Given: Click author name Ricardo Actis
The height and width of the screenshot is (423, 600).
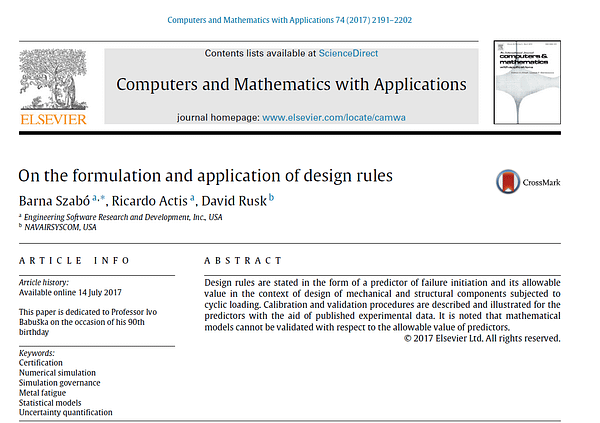Looking at the screenshot, I should pyautogui.click(x=150, y=201).
